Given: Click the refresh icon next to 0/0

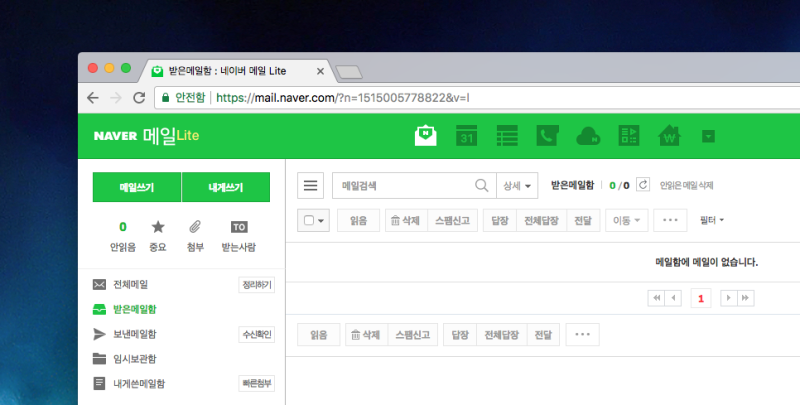Looking at the screenshot, I should [x=643, y=185].
